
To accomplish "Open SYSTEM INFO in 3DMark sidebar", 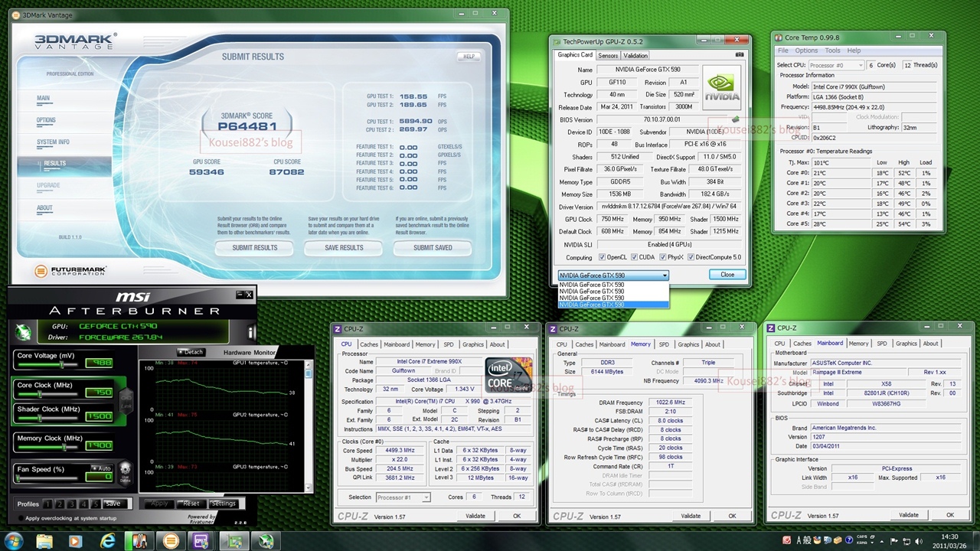I will tap(54, 142).
